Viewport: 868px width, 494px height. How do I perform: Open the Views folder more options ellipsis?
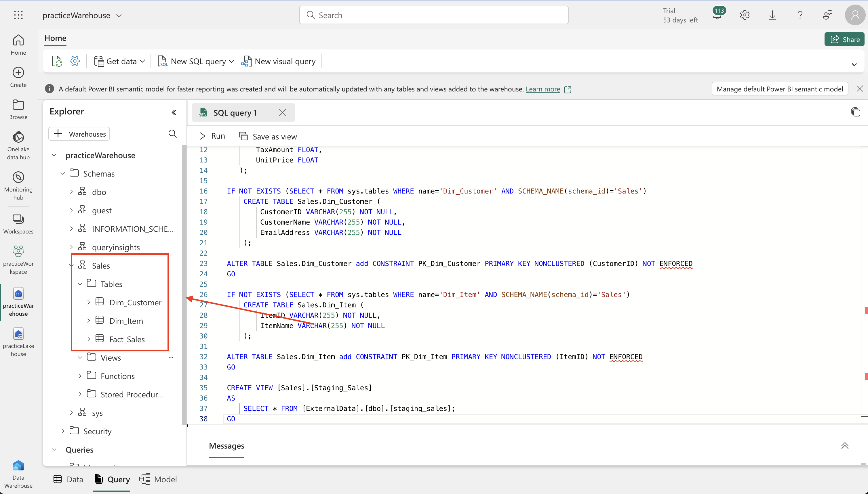coord(171,357)
